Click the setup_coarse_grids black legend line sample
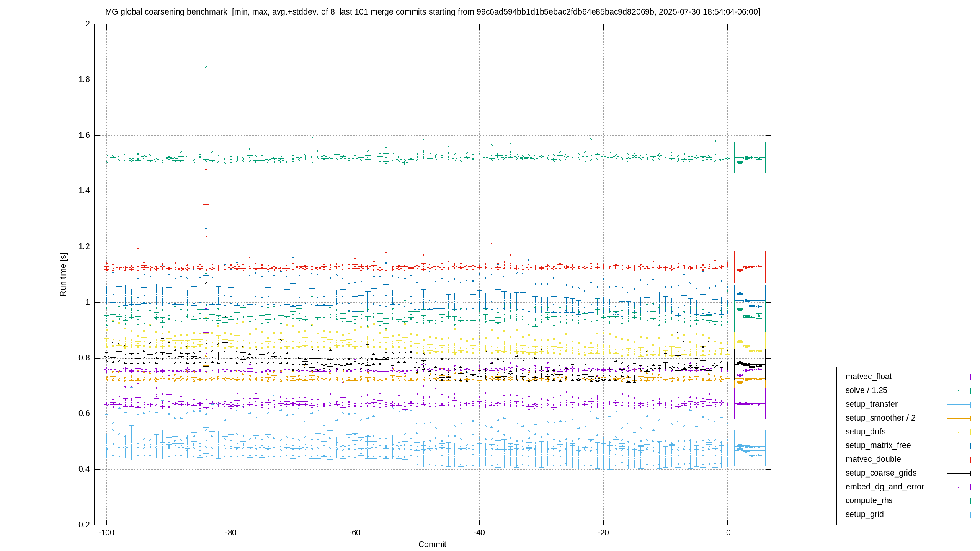This screenshot has width=980, height=551. [x=959, y=473]
